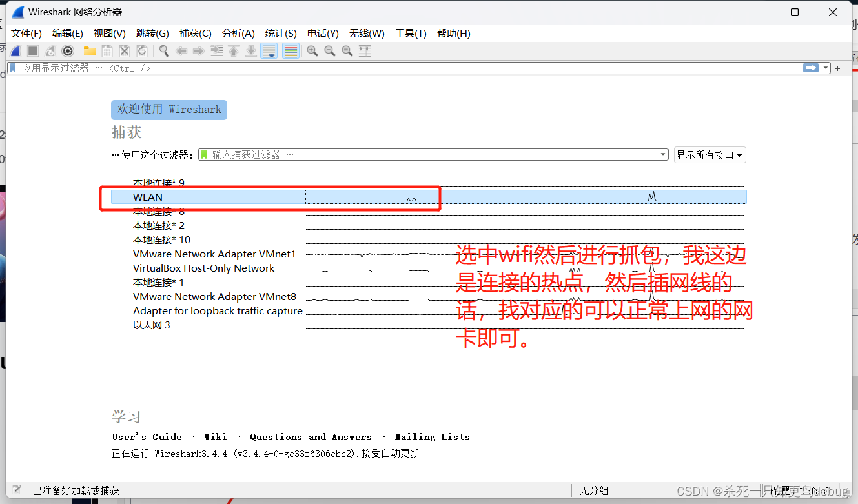This screenshot has width=858, height=504.
Task: Open capture filter history dropdown arrow
Action: 663,155
